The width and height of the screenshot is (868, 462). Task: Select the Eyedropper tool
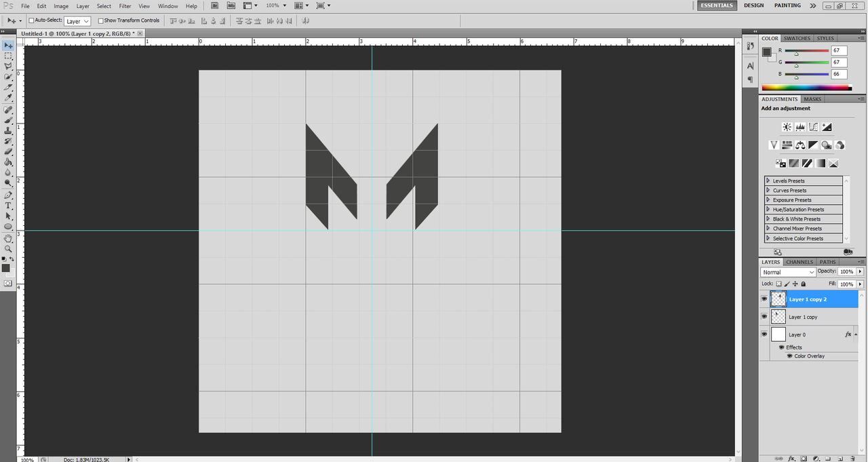(8, 98)
